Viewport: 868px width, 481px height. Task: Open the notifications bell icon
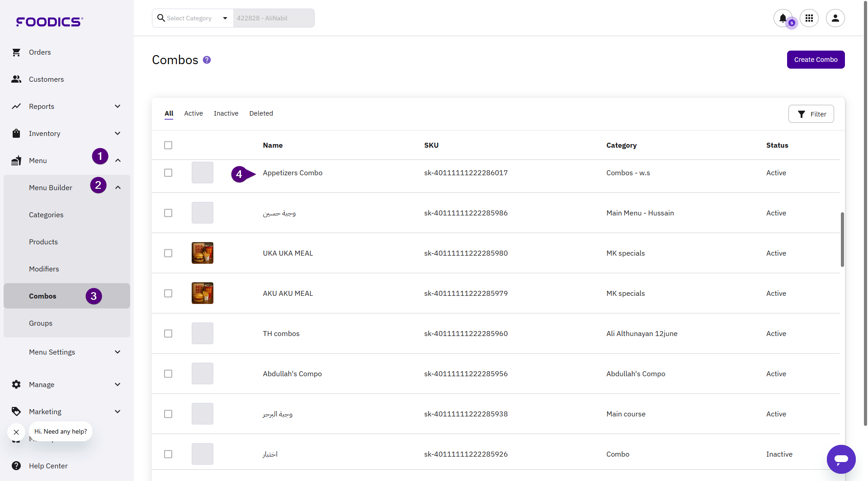(x=783, y=18)
